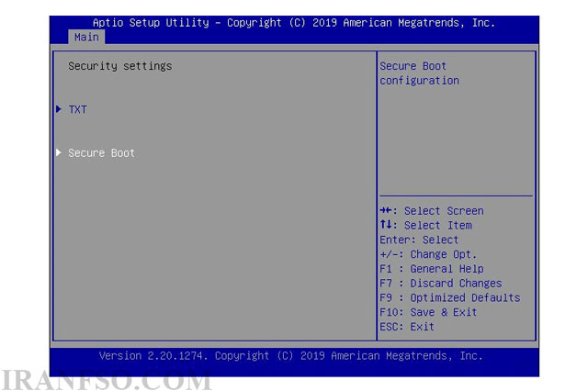
Task: Click the 'Security settings' heading
Action: (120, 66)
